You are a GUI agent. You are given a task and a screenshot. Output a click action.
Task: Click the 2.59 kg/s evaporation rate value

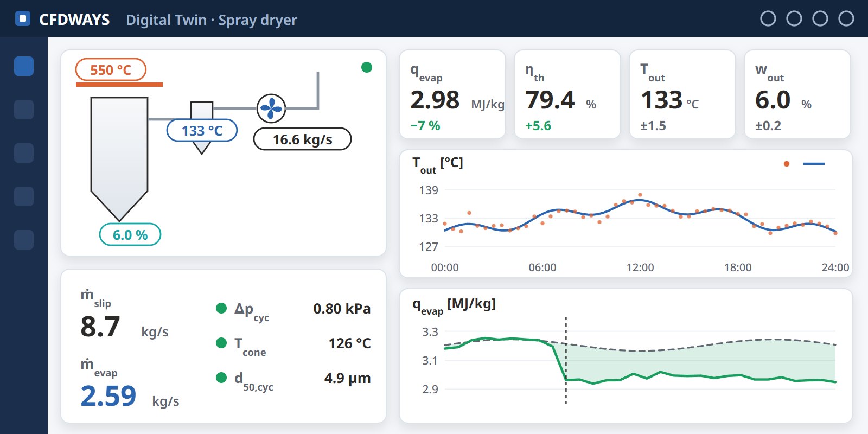click(x=108, y=395)
